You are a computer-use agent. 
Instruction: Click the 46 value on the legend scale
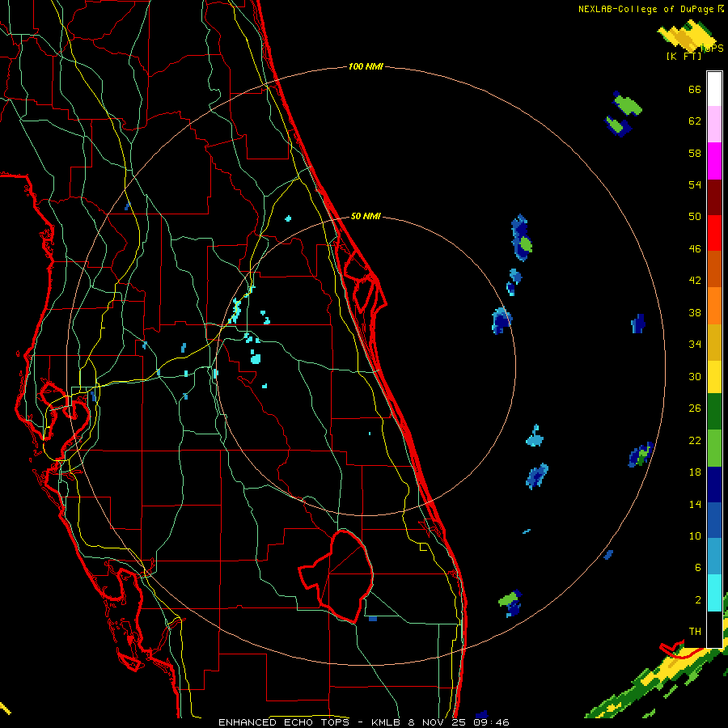pyautogui.click(x=695, y=248)
